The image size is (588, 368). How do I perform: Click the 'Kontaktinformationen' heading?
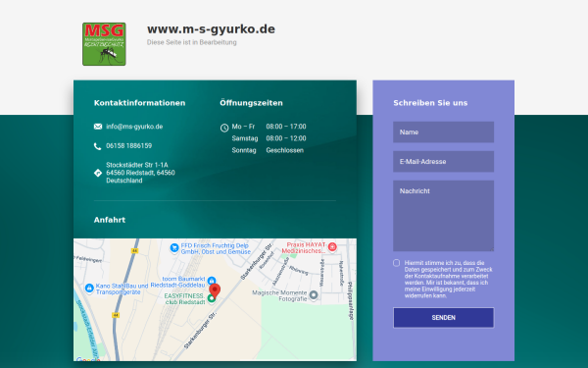pyautogui.click(x=139, y=103)
